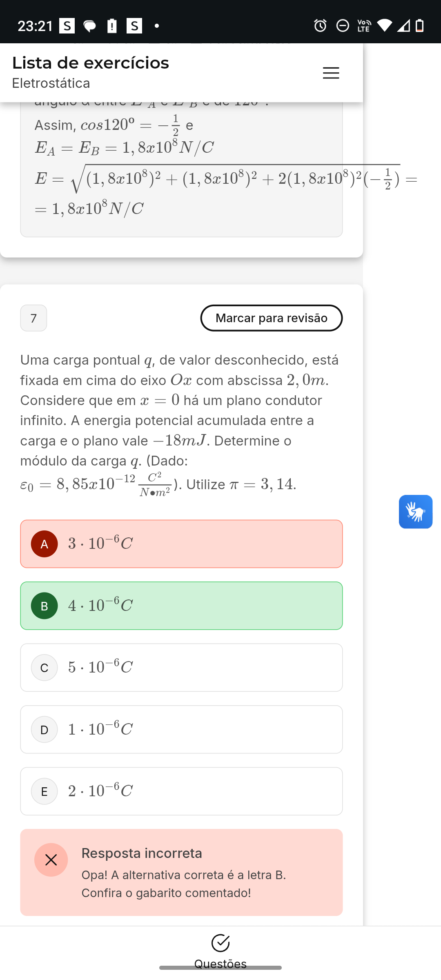Tap the alarm clock status icon
Screen dimensions: 441x980
[x=320, y=26]
